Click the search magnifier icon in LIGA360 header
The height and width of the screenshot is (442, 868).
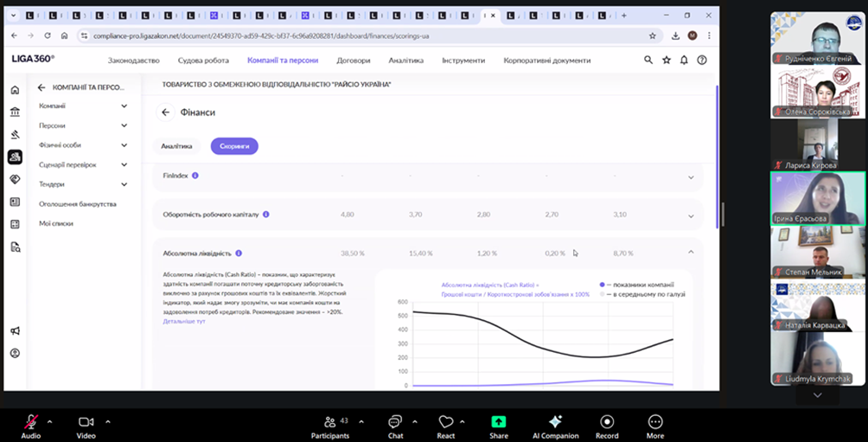point(648,61)
